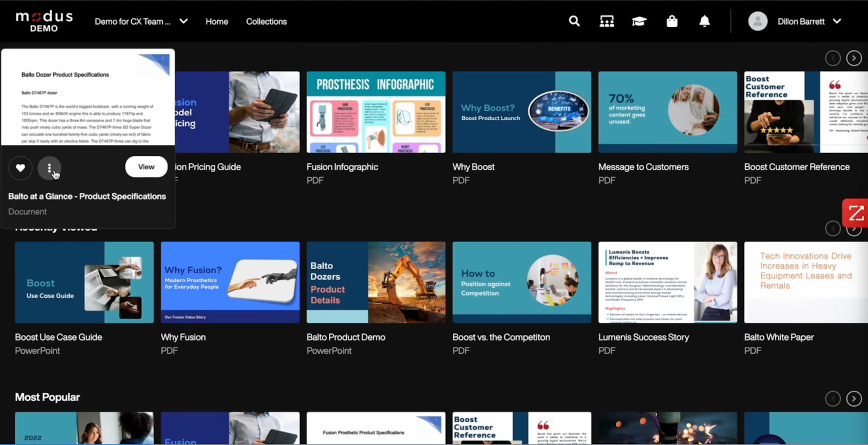Viewport: 868px width, 445px height.
Task: Open the Why Fusion? thumbnail
Action: point(230,282)
